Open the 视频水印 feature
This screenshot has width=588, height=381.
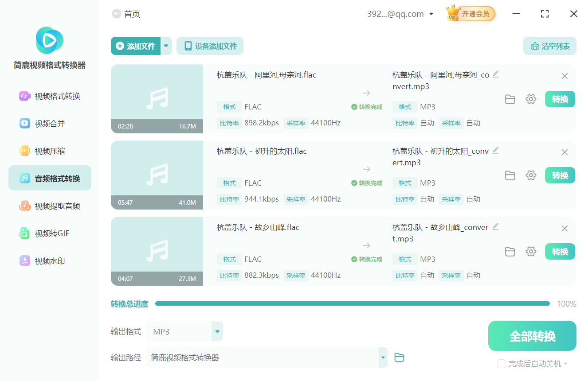pyautogui.click(x=49, y=260)
